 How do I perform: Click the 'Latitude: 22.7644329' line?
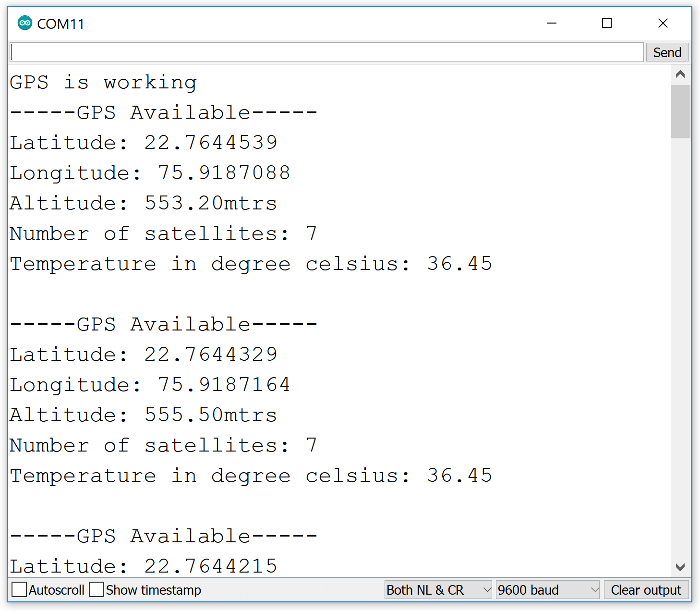click(x=144, y=354)
